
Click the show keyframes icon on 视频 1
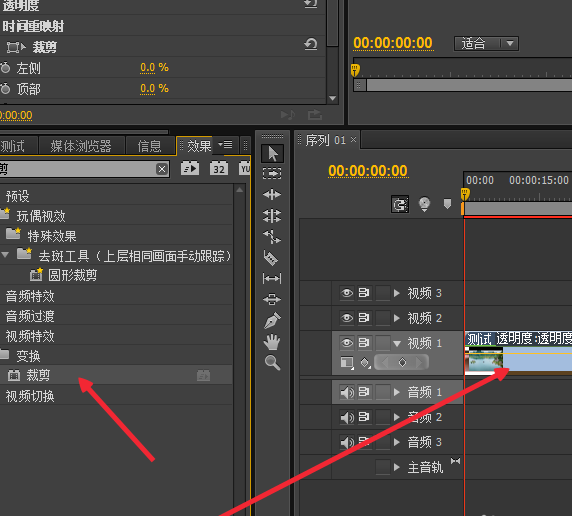click(x=366, y=363)
